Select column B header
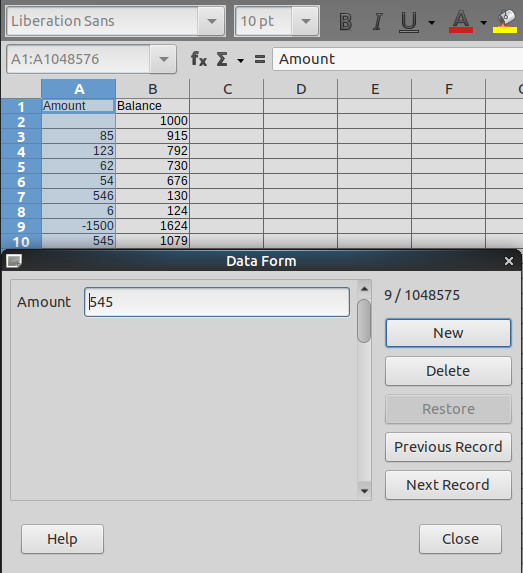Viewport: 523px width, 573px height. (153, 89)
